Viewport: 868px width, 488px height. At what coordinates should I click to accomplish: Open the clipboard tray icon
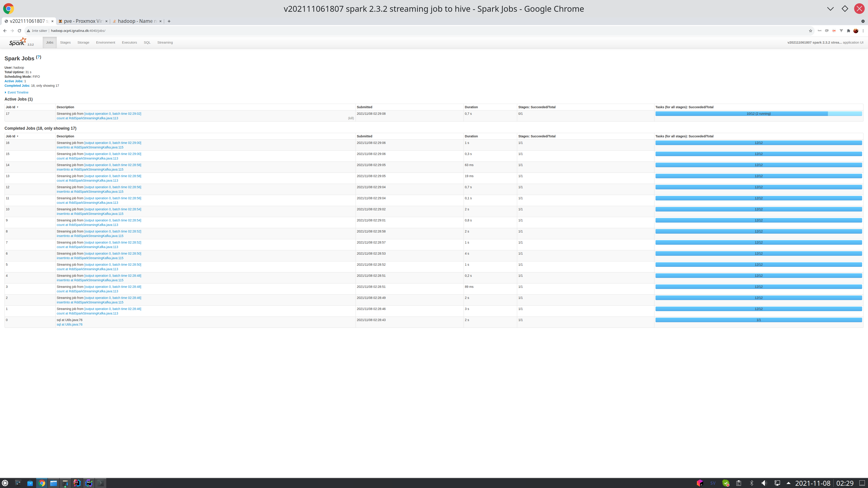click(739, 483)
